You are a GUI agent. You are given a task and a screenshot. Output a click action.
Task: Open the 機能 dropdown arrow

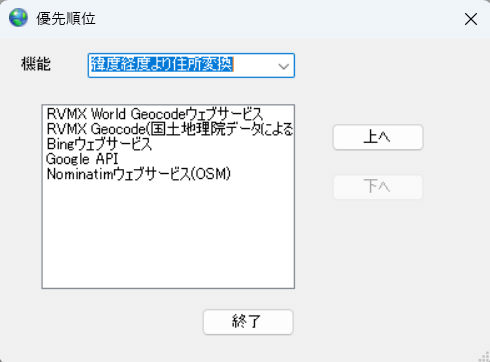pyautogui.click(x=283, y=66)
